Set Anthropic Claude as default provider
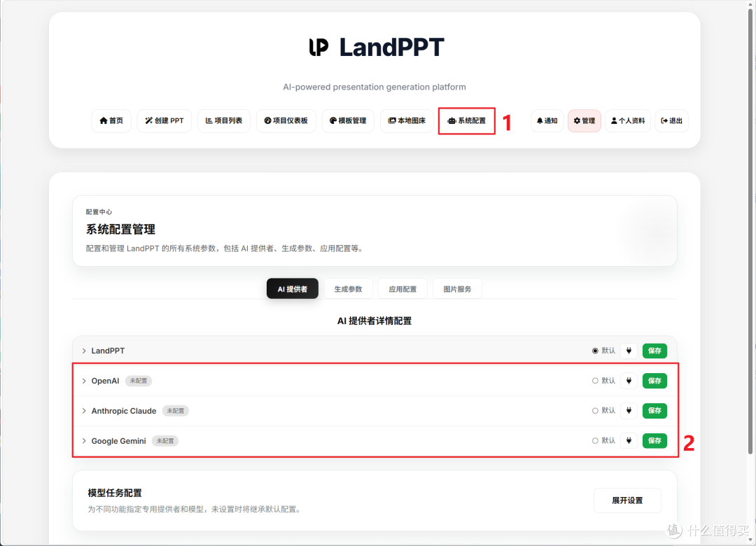Image resolution: width=756 pixels, height=546 pixels. (595, 410)
